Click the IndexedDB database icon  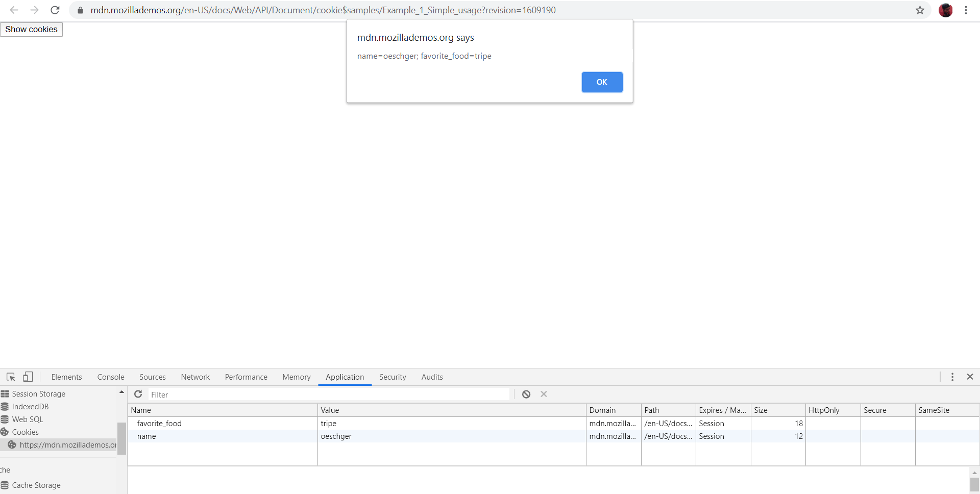click(x=5, y=406)
